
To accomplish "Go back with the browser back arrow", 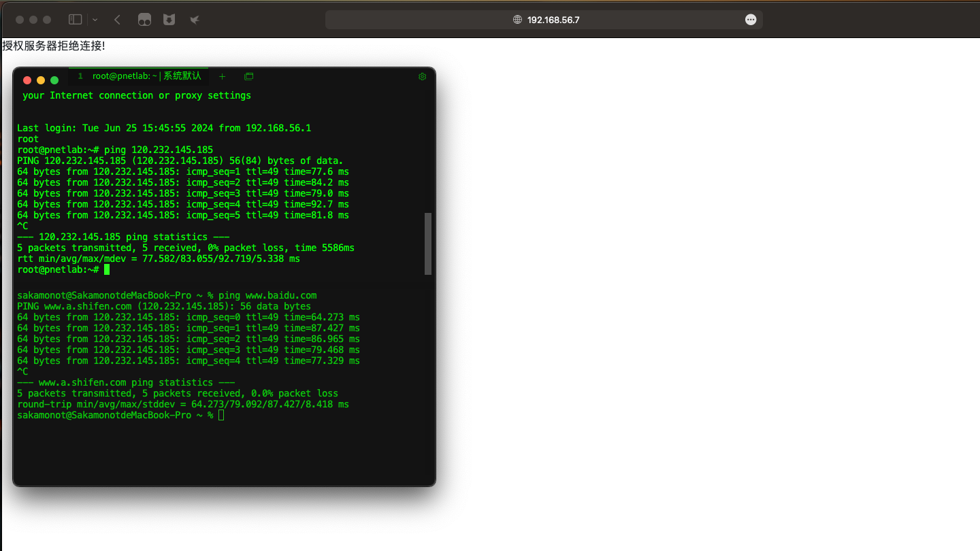I will (x=117, y=20).
